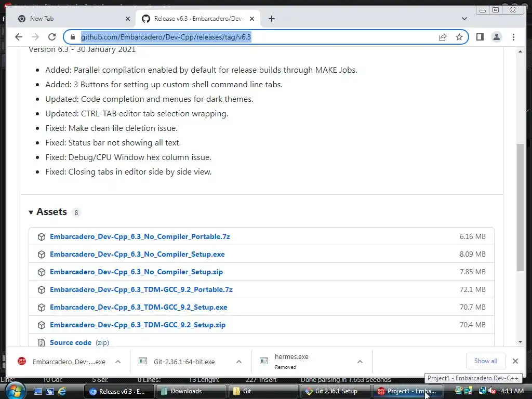Image resolution: width=532 pixels, height=399 pixels.
Task: Expand options for Embarcadero_Dev download
Action: (x=118, y=362)
